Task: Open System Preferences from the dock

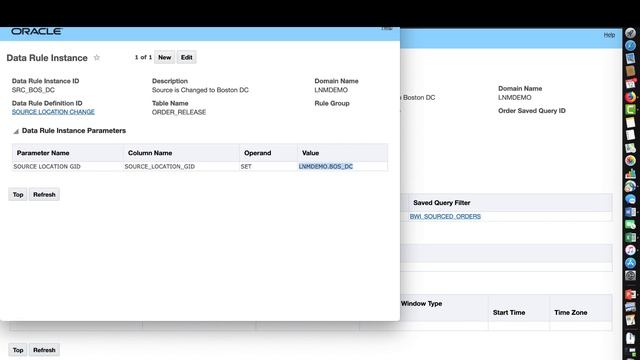Action: click(631, 276)
